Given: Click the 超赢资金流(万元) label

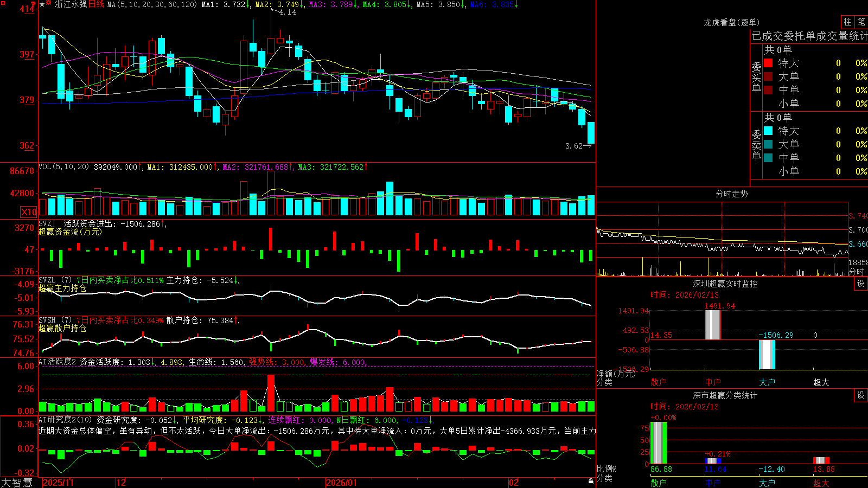Looking at the screenshot, I should [70, 232].
